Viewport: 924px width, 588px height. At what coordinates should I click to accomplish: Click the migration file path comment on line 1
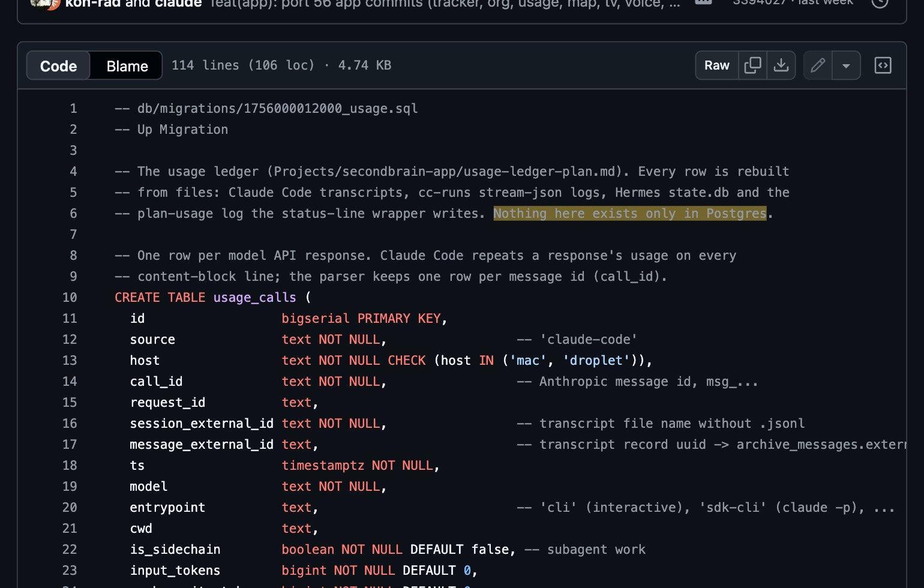(x=266, y=109)
